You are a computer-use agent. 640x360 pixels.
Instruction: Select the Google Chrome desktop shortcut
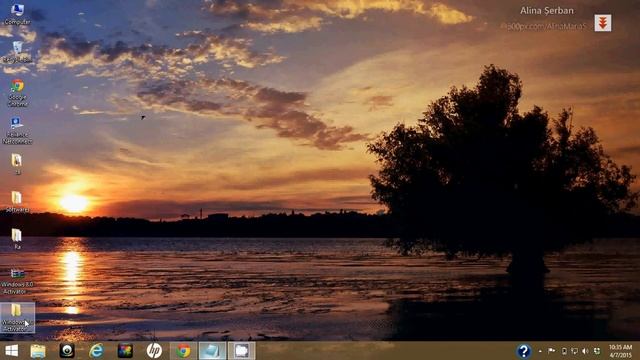[x=17, y=93]
